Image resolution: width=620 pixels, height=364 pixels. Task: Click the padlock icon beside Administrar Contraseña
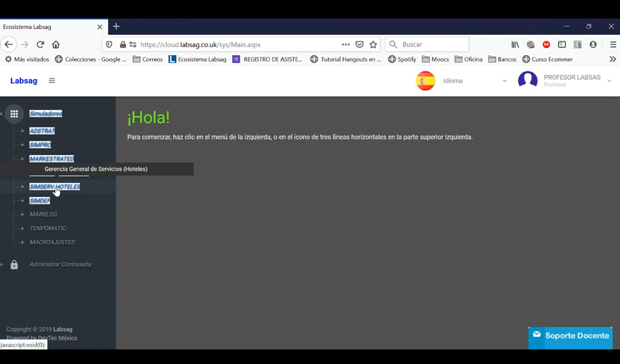pos(14,265)
